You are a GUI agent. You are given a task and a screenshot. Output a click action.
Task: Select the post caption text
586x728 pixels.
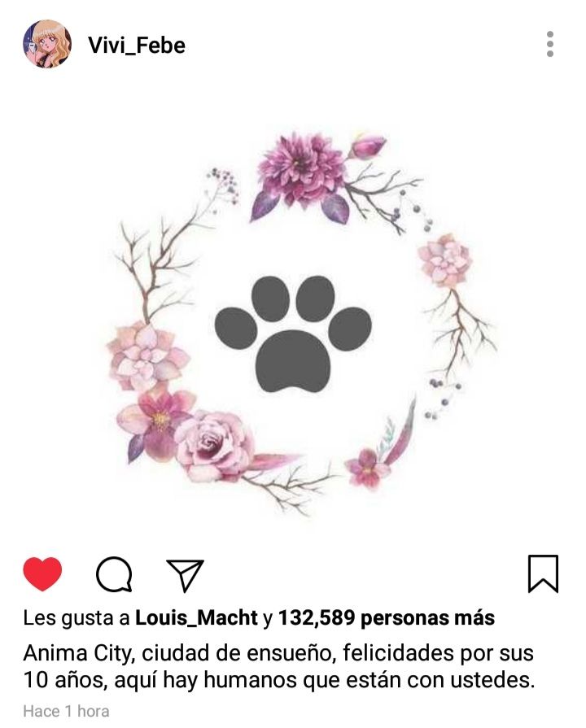tap(279, 666)
